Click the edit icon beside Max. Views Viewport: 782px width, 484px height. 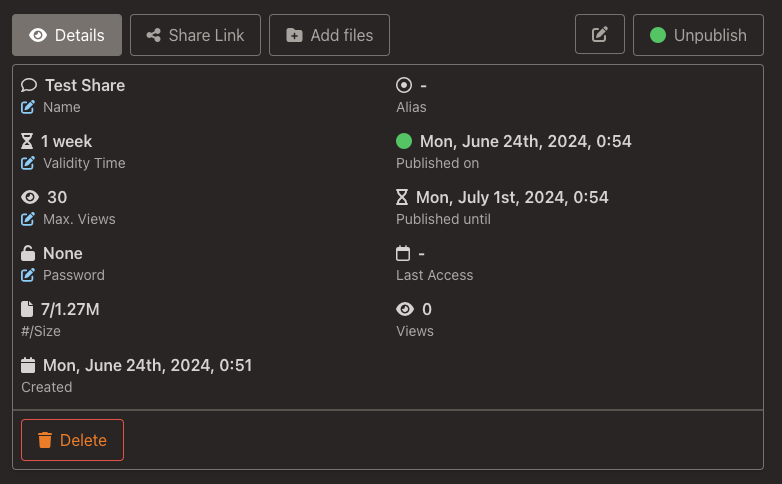click(28, 219)
